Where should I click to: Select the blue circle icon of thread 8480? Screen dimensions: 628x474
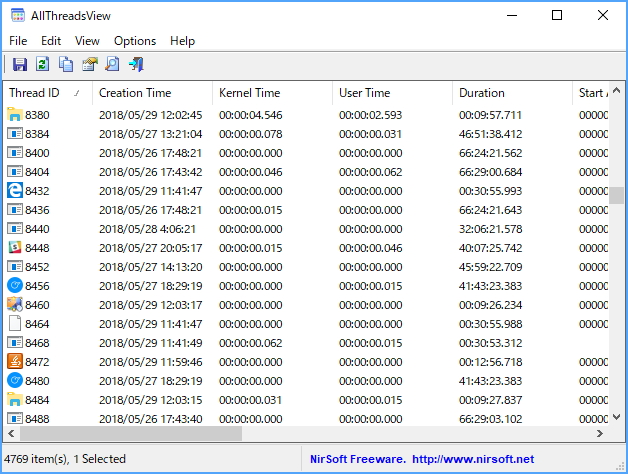click(x=15, y=381)
